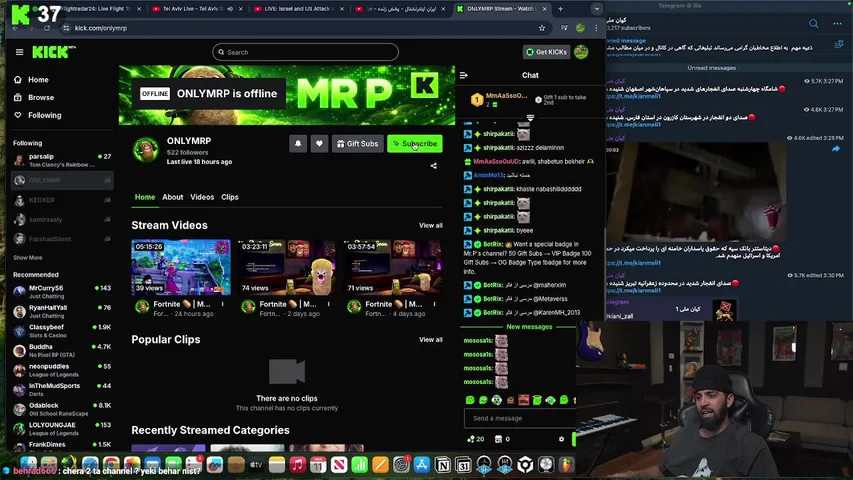Open Odablock channel in Recommended list
The width and height of the screenshot is (853, 480).
[x=62, y=409]
